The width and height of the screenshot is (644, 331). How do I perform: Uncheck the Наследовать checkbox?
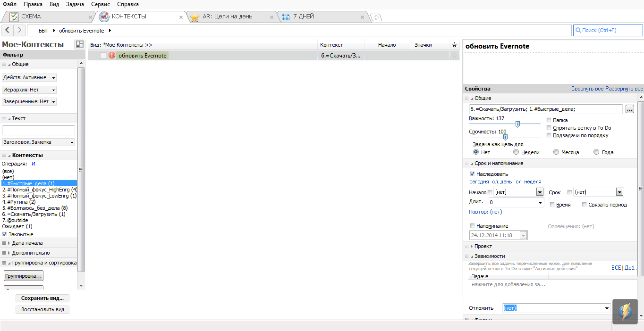pos(473,174)
